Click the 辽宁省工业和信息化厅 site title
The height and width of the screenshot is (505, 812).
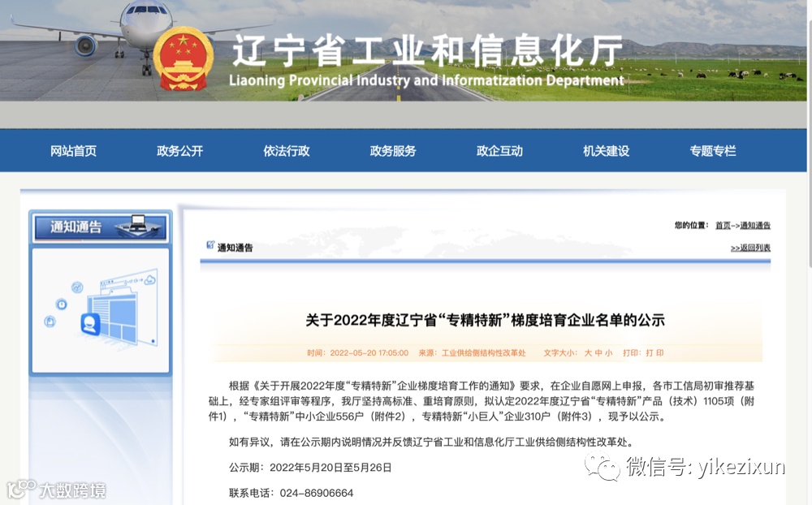[428, 51]
